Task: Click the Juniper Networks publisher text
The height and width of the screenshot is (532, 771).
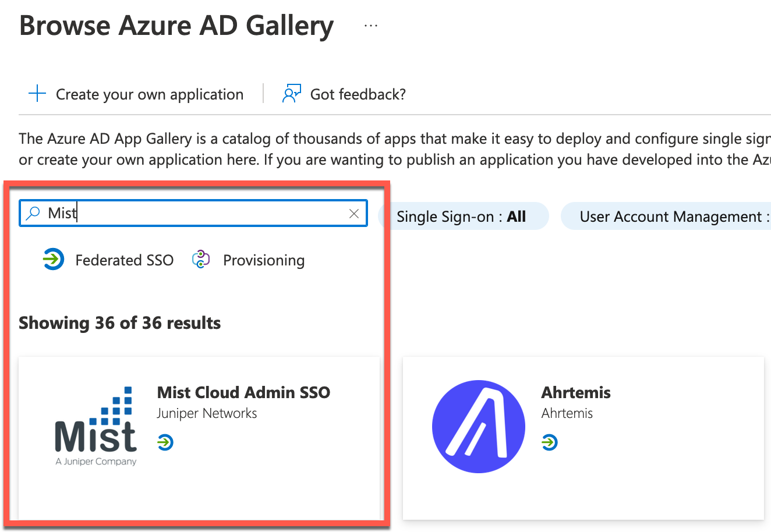Action: (x=207, y=413)
